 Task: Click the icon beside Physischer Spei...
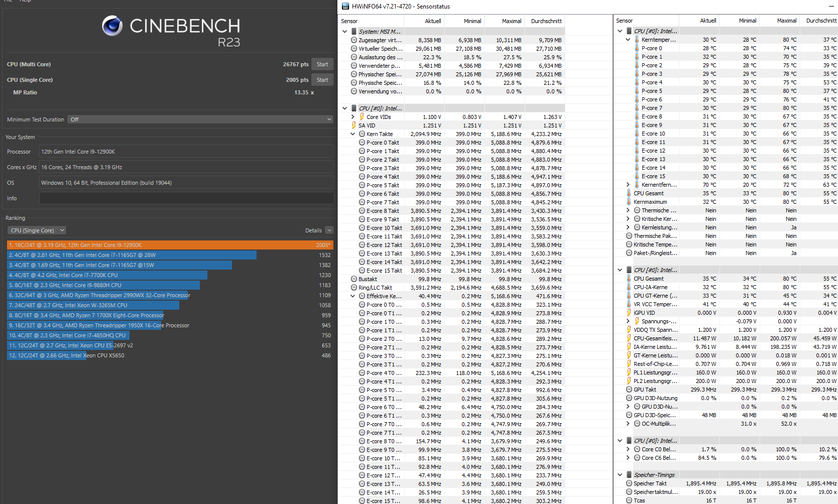(x=354, y=74)
